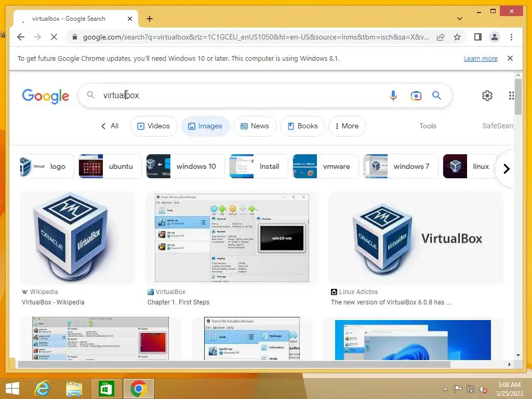Launch Internet Explorer from the taskbar
Viewport: 532px width, 399px height.
point(43,389)
